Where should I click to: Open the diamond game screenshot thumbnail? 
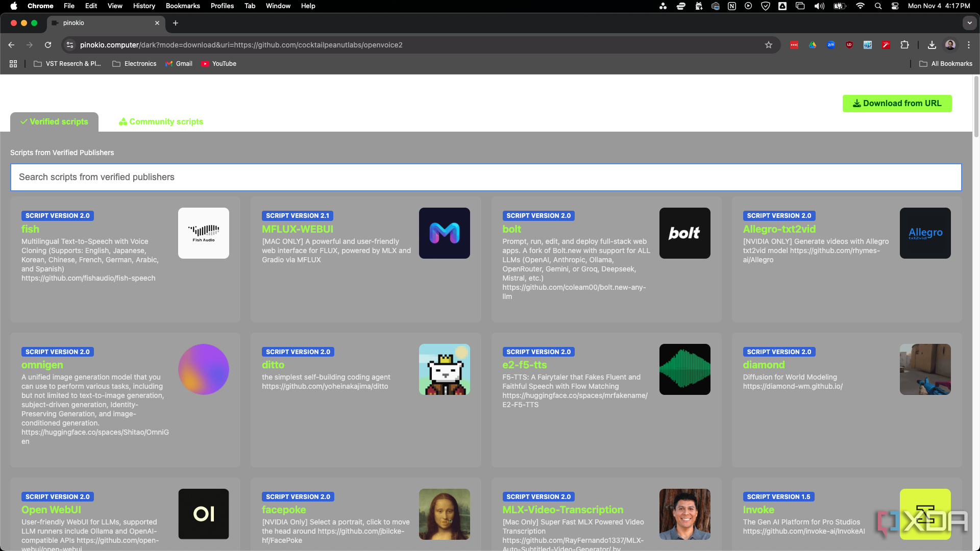click(925, 369)
